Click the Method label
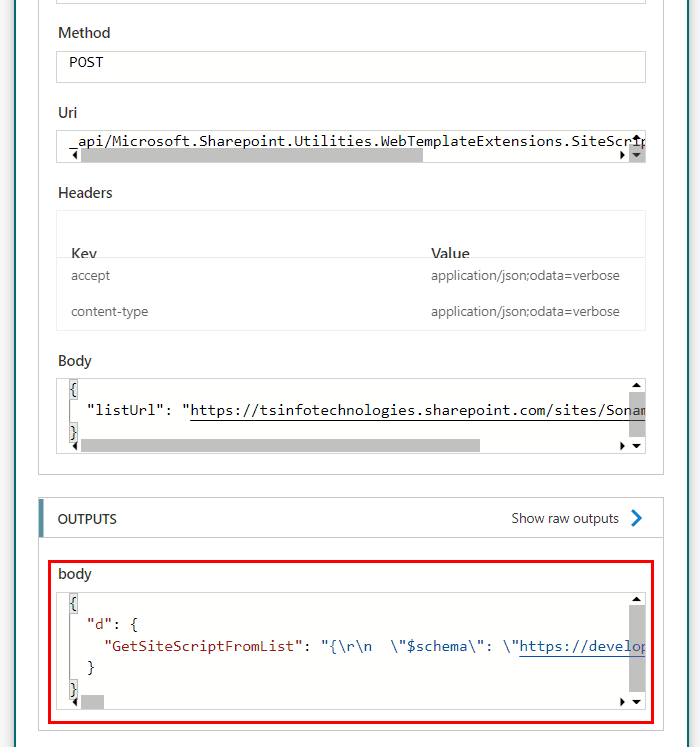Image resolution: width=700 pixels, height=747 pixels. [84, 33]
